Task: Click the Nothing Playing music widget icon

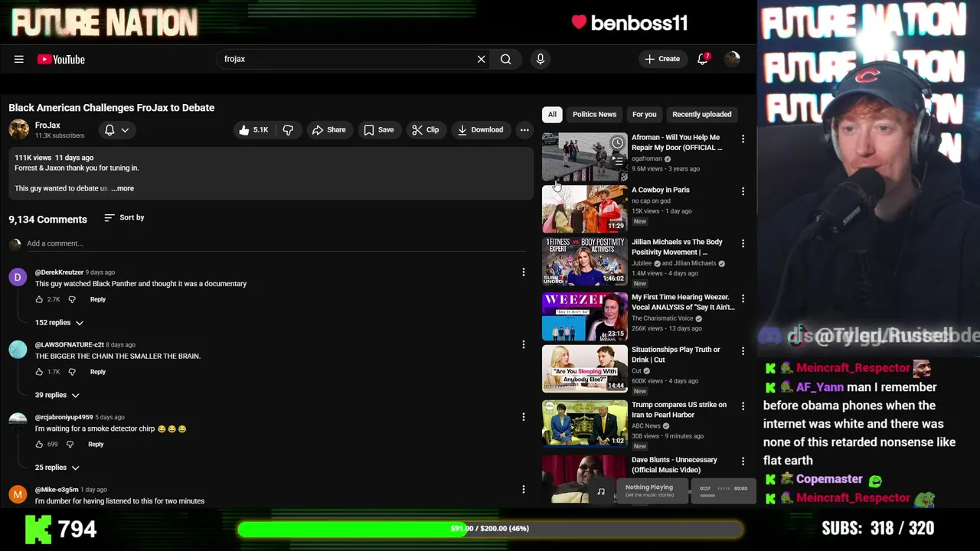Action: (601, 492)
